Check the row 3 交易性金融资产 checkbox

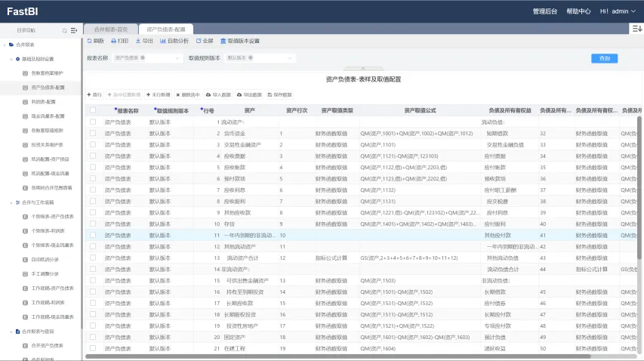(93, 144)
